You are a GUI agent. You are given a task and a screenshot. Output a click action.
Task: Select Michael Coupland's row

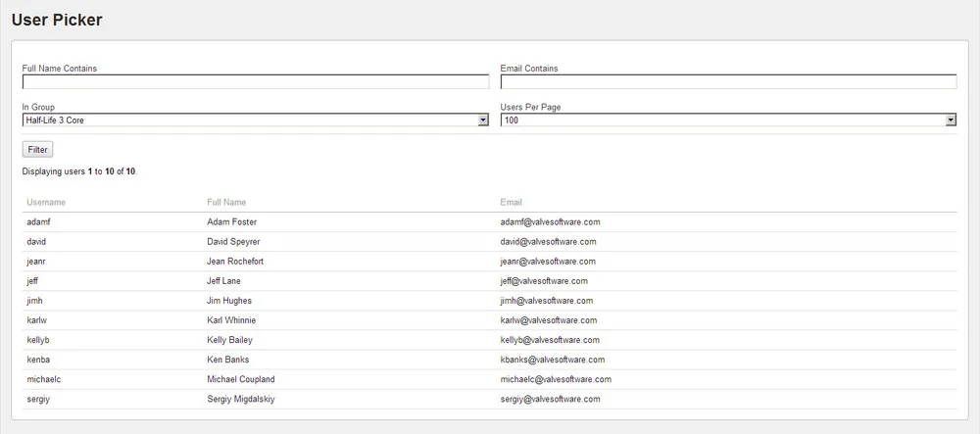click(x=240, y=379)
